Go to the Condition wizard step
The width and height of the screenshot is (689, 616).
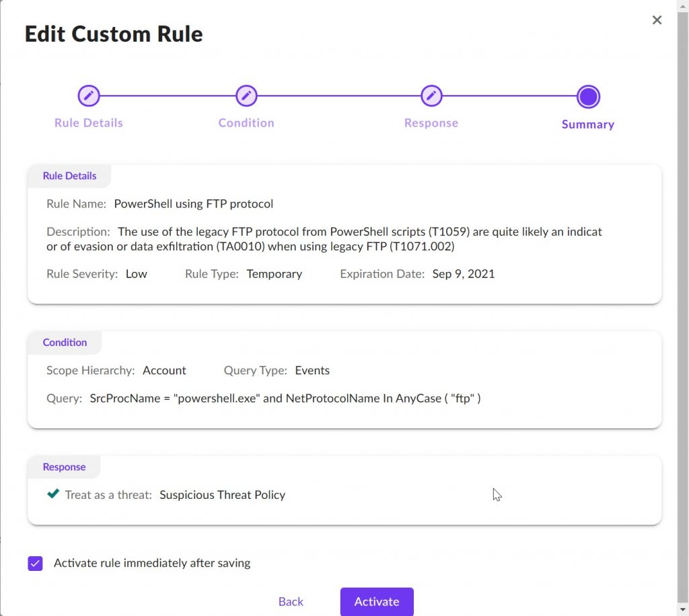(x=246, y=123)
